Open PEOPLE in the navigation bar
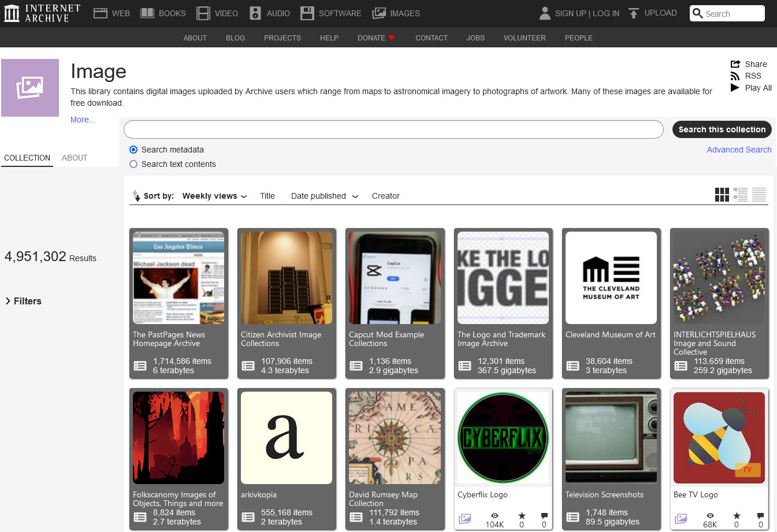 (579, 38)
